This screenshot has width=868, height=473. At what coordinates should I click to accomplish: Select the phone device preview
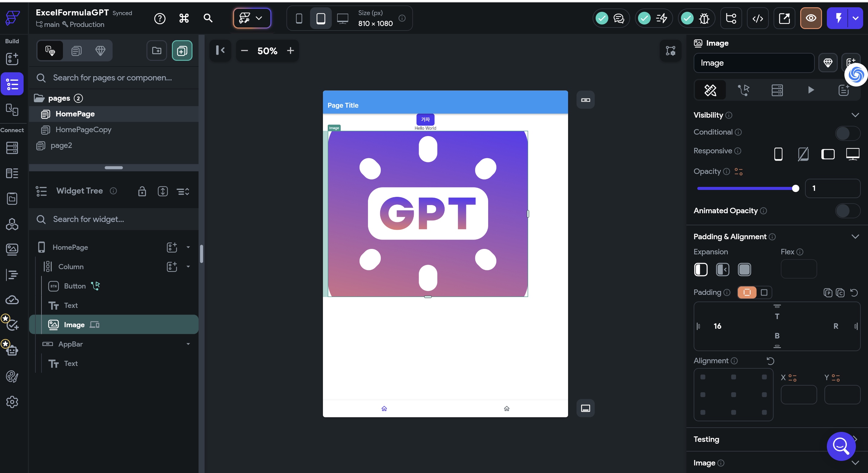[299, 18]
